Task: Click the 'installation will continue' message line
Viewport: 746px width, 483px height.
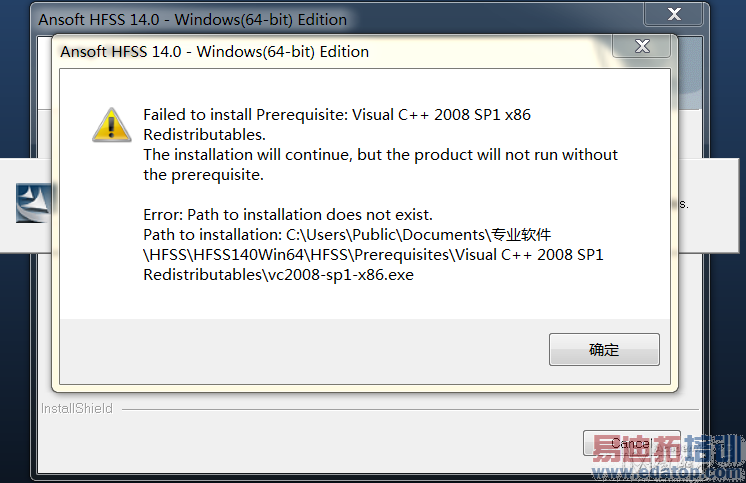Action: point(380,155)
